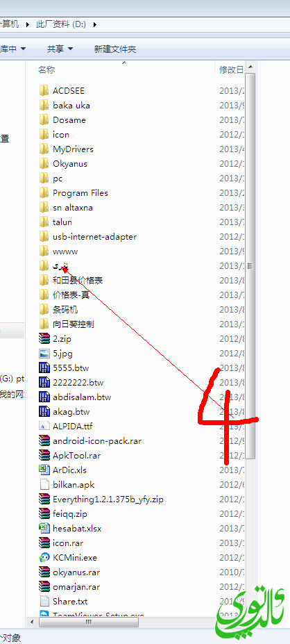Select the KCMini.exe application icon

(x=44, y=558)
